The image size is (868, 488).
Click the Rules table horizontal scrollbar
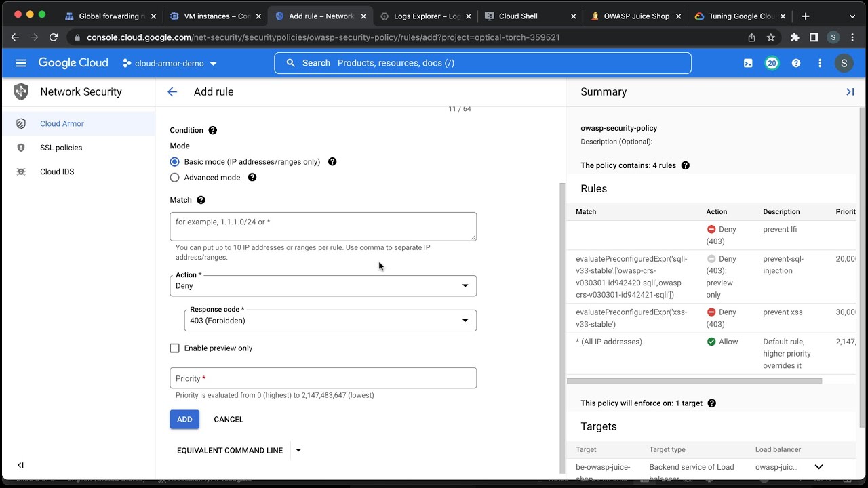pos(694,381)
